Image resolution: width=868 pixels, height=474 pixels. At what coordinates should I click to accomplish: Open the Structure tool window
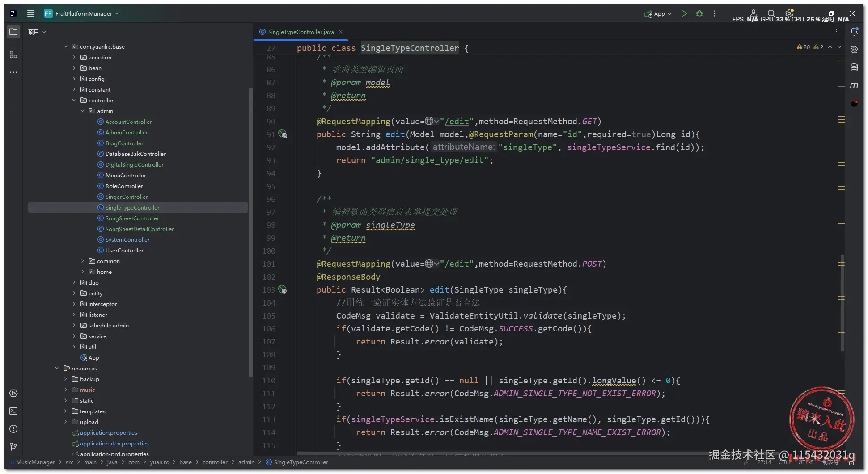tap(13, 55)
